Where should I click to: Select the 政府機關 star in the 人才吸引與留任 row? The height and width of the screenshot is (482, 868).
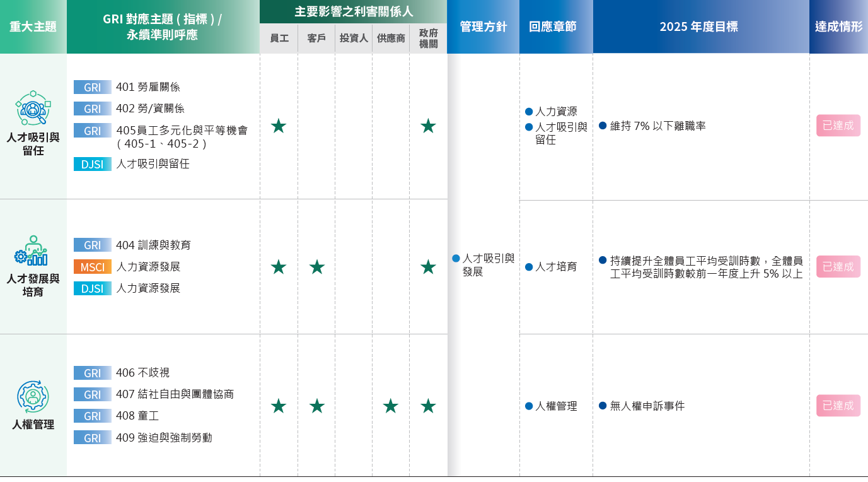coord(428,126)
